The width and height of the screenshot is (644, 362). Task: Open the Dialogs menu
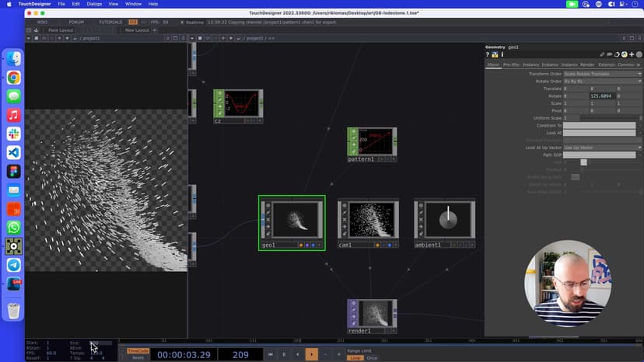tap(94, 4)
